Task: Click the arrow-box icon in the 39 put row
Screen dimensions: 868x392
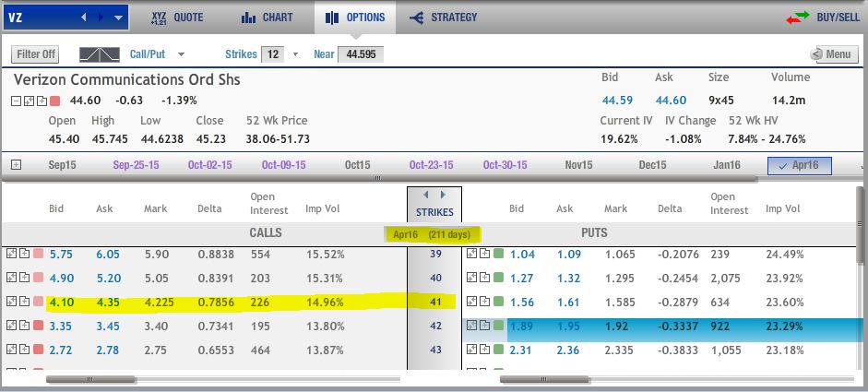Action: 471,254
